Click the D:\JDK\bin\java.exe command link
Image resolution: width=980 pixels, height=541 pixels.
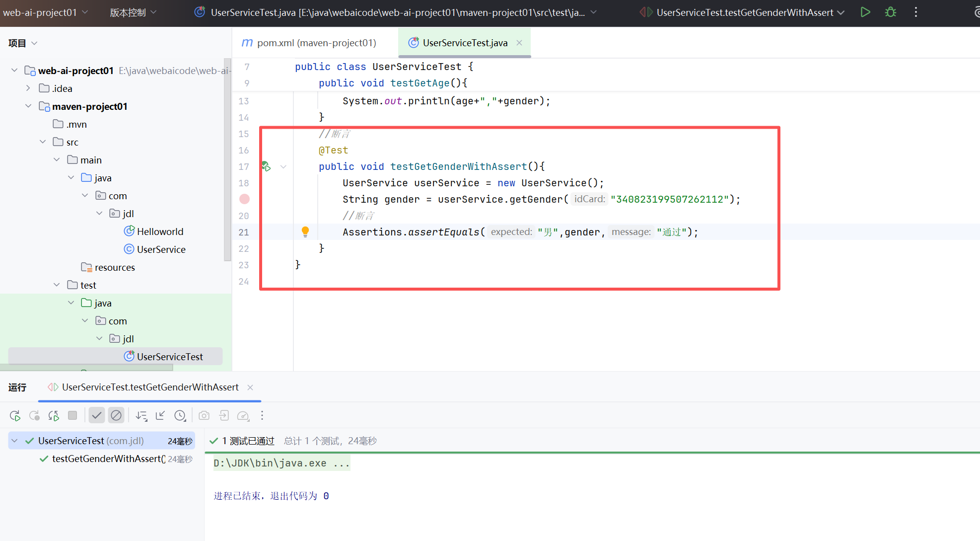coord(281,464)
